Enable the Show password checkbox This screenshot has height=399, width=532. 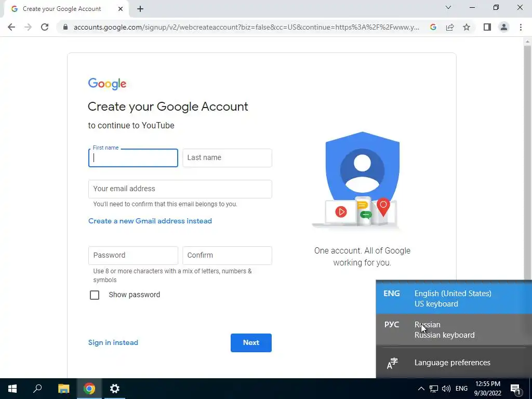[95, 295]
